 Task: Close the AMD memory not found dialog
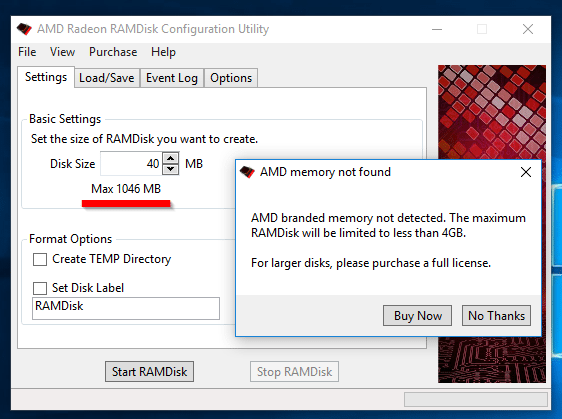[526, 172]
